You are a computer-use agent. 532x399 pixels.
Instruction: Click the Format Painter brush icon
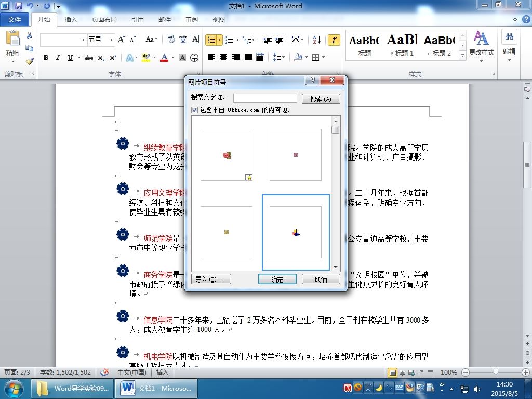click(30, 61)
